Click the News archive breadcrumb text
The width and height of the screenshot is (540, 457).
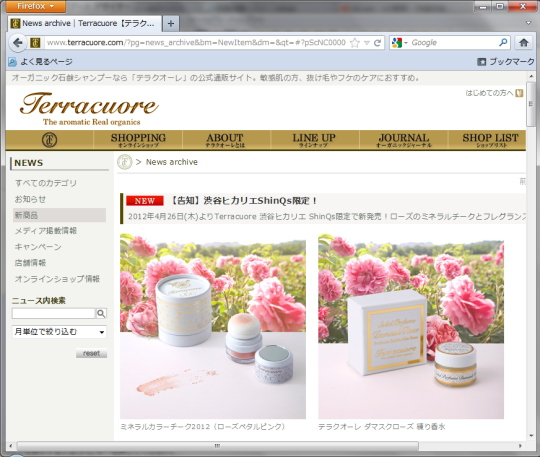[x=172, y=162]
